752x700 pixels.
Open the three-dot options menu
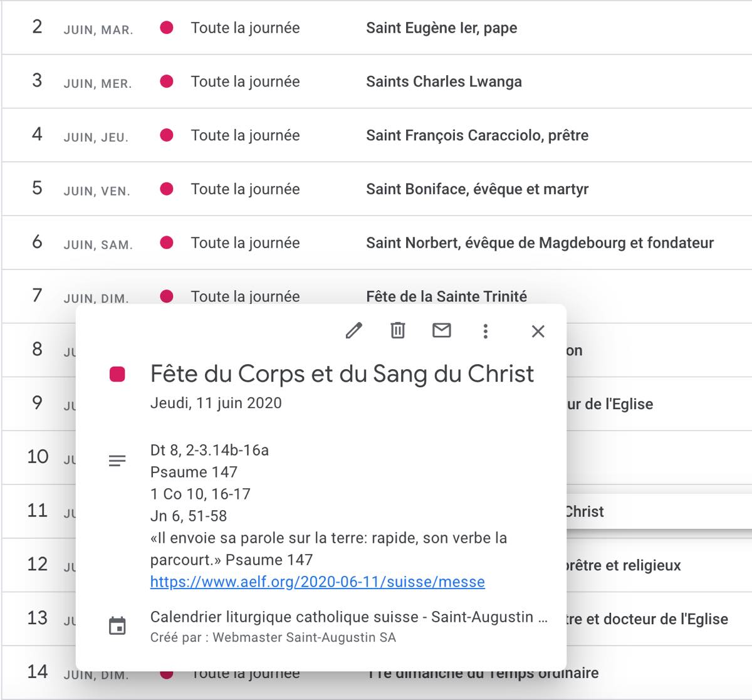[486, 331]
